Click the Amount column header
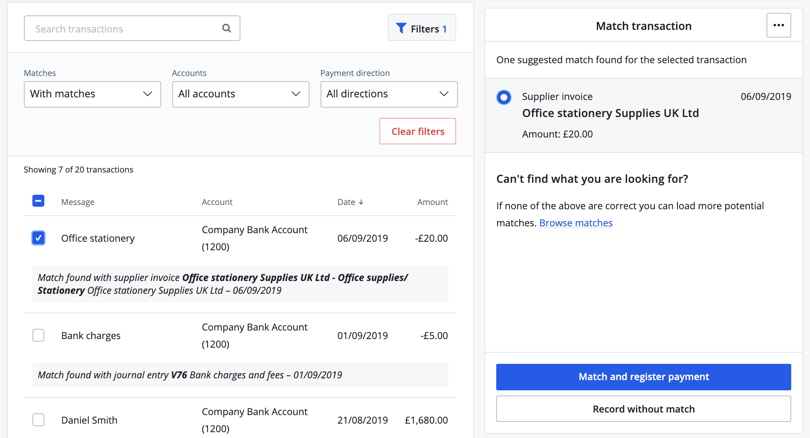 pyautogui.click(x=432, y=202)
